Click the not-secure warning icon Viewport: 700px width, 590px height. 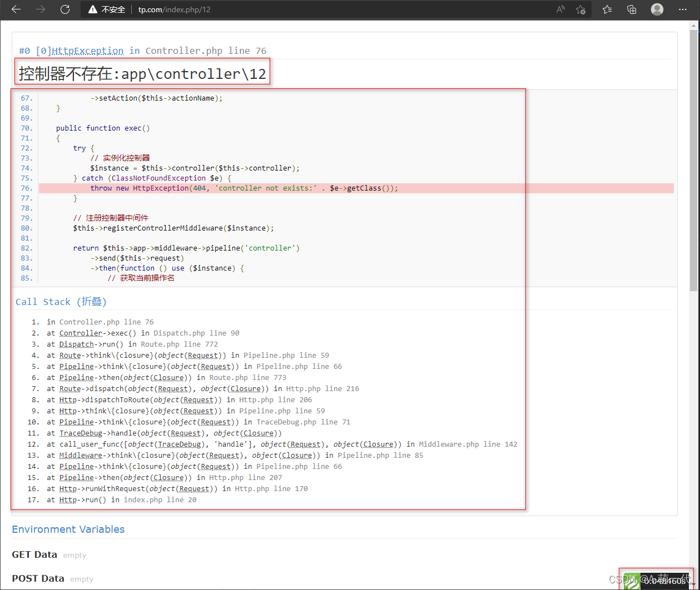coord(93,9)
